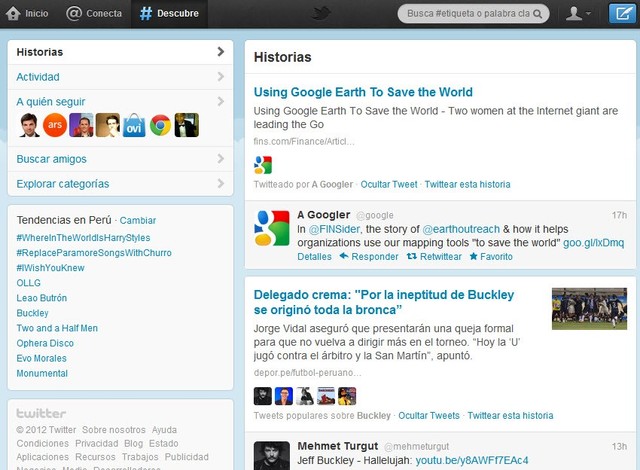Viewport: 640px width, 470px height.
Task: Open trend Monumental
Action: [x=42, y=373]
